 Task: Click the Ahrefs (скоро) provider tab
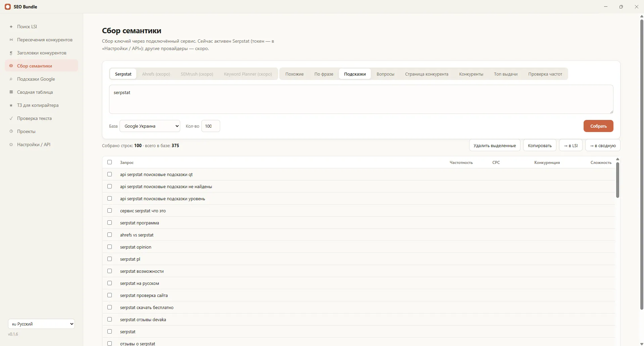[x=156, y=74]
